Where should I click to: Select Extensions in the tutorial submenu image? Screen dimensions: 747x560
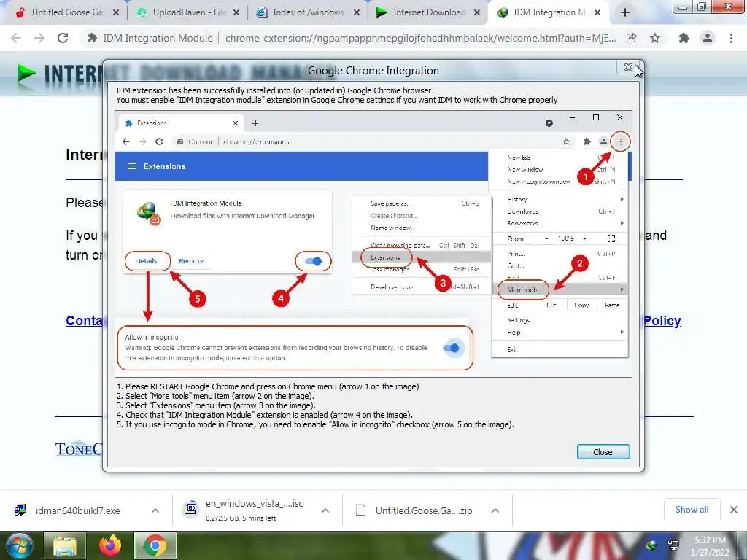tap(385, 257)
